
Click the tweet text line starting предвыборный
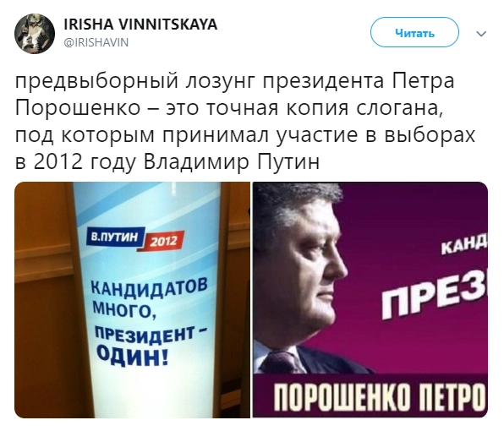click(x=234, y=82)
